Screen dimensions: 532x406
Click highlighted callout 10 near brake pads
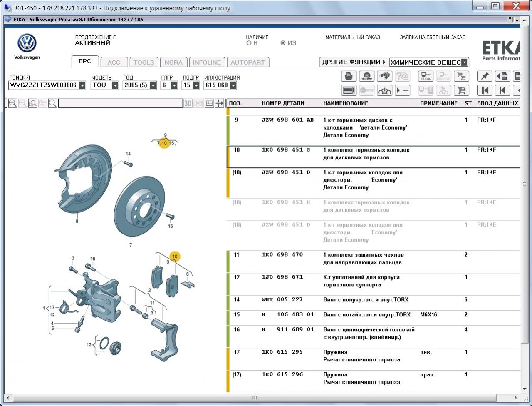pyautogui.click(x=175, y=257)
